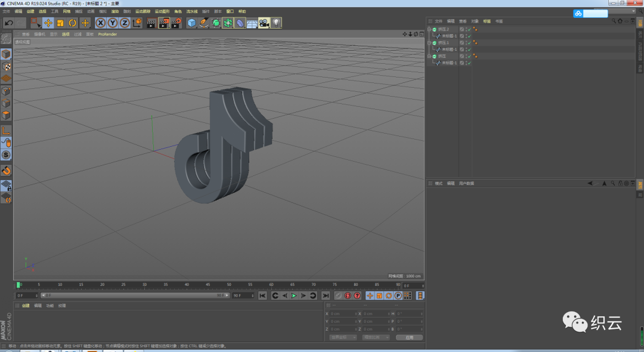The image size is (644, 352).
Task: Select the Spline Pen tool
Action: tap(204, 23)
